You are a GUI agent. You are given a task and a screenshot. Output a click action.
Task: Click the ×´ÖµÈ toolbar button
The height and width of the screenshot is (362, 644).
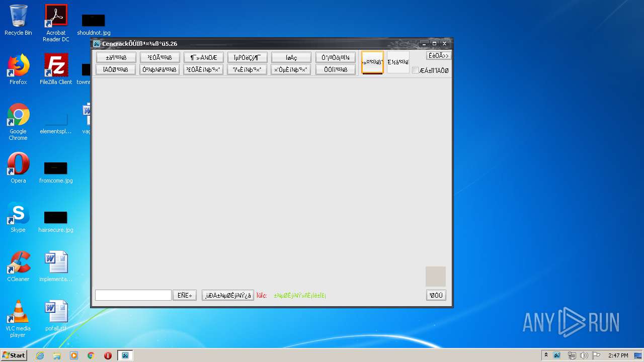click(291, 69)
